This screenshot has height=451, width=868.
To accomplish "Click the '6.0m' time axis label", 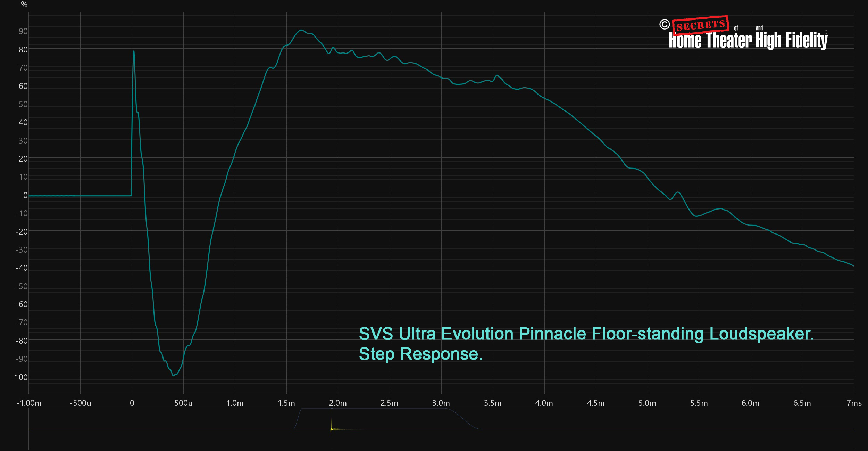I will pos(750,403).
